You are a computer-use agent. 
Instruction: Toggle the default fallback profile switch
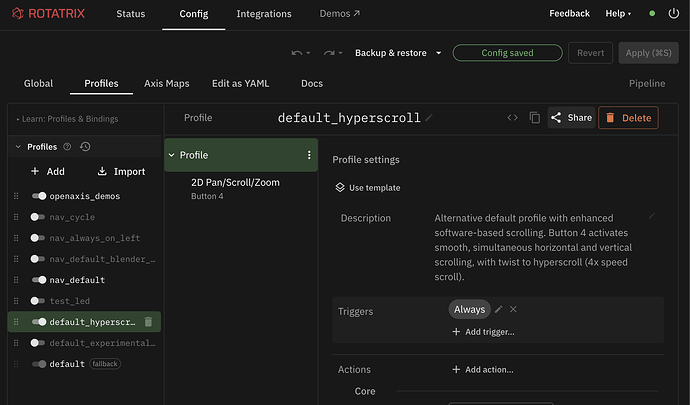click(39, 364)
